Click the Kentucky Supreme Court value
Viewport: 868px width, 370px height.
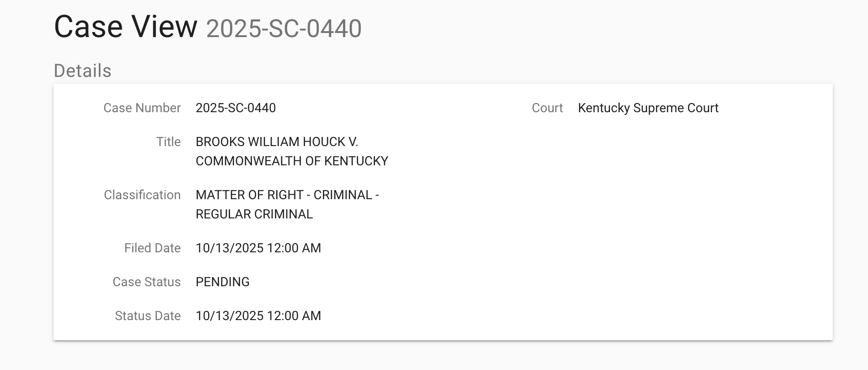coord(648,108)
